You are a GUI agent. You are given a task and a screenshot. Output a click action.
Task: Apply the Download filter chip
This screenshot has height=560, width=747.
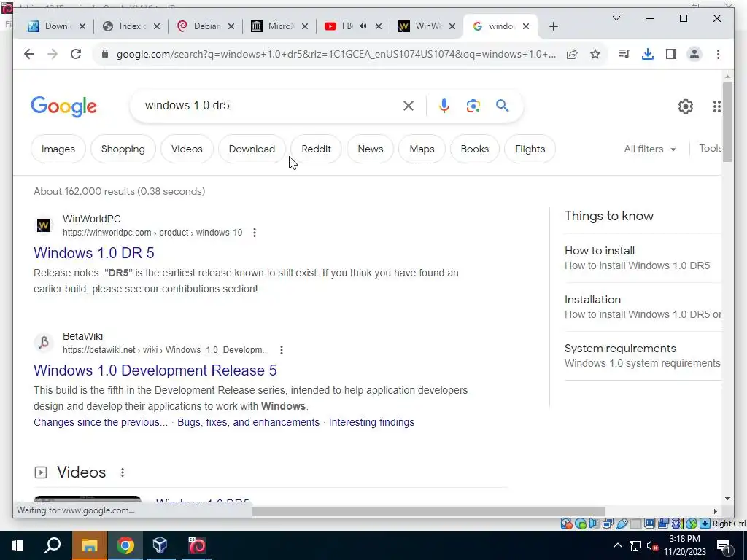pos(252,149)
